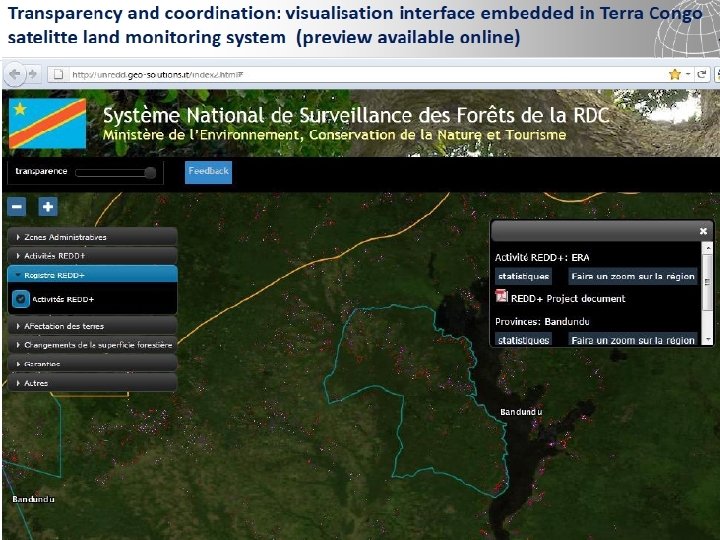The image size is (720, 540).
Task: Click the browser forward arrow button
Action: click(x=33, y=73)
